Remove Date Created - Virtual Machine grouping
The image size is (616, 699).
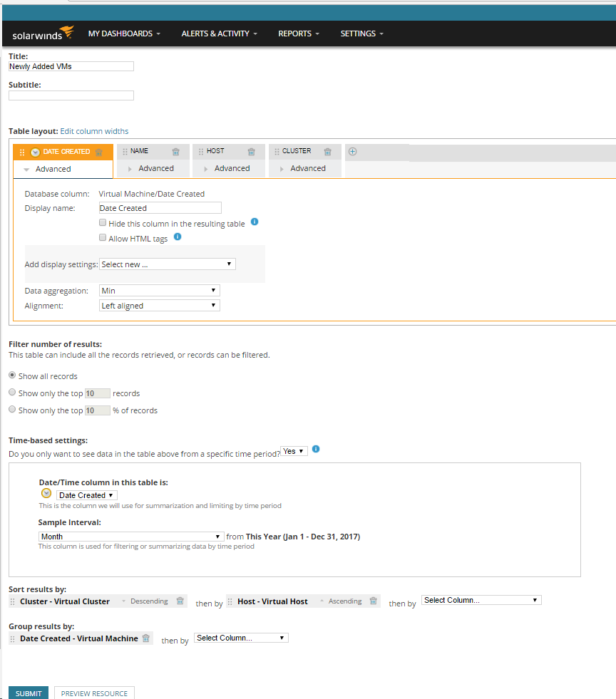[146, 638]
